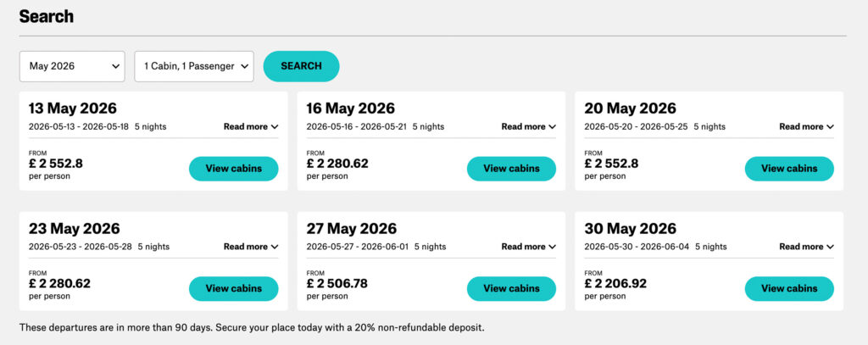Screen dimensions: 868x345
Task: Open the 1 Cabin, 1 Passenger dropdown
Action: 194,66
